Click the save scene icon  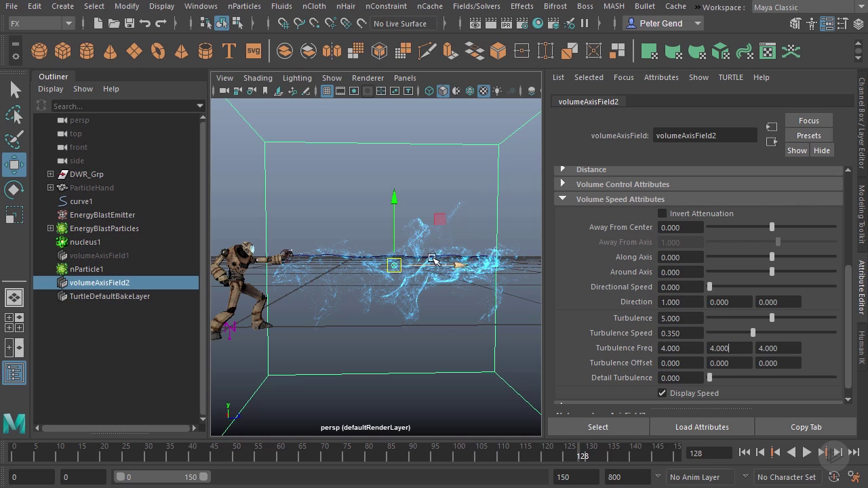click(x=129, y=23)
